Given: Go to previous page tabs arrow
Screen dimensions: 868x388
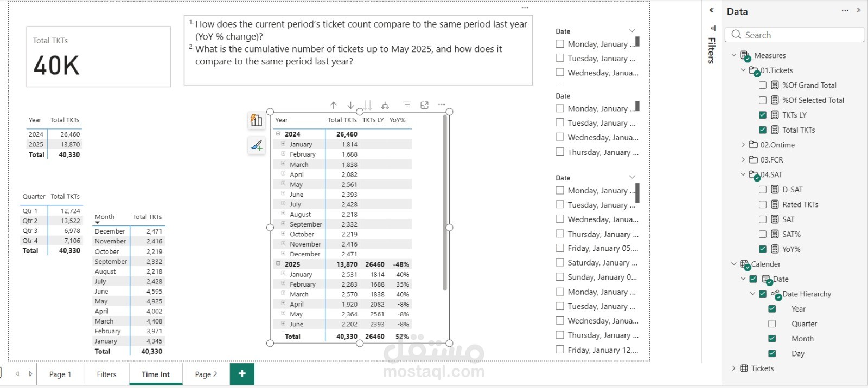Looking at the screenshot, I should point(17,374).
